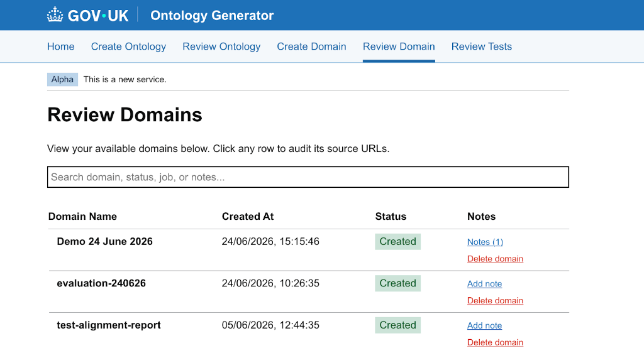
Task: Open the Create Ontology tab
Action: click(128, 46)
